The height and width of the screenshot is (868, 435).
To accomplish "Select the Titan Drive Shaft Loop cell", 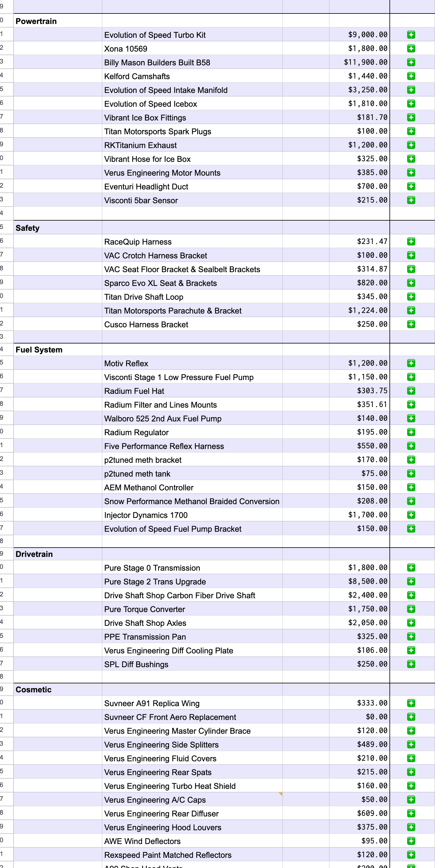I will point(192,297).
